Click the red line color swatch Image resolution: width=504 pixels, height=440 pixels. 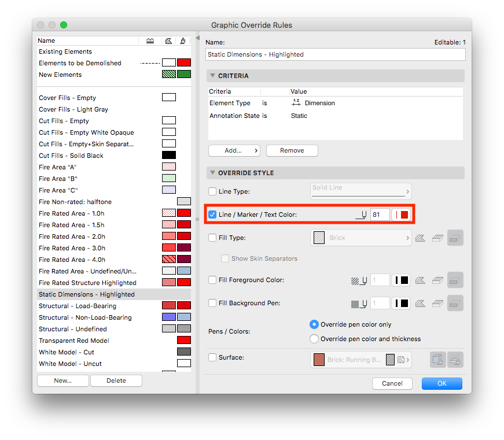coord(401,215)
